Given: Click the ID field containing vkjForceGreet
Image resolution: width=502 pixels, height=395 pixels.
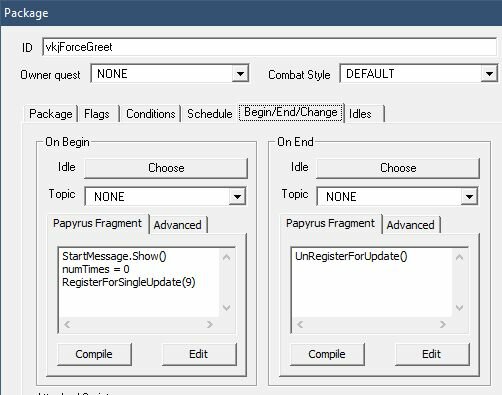Looking at the screenshot, I should pos(270,47).
